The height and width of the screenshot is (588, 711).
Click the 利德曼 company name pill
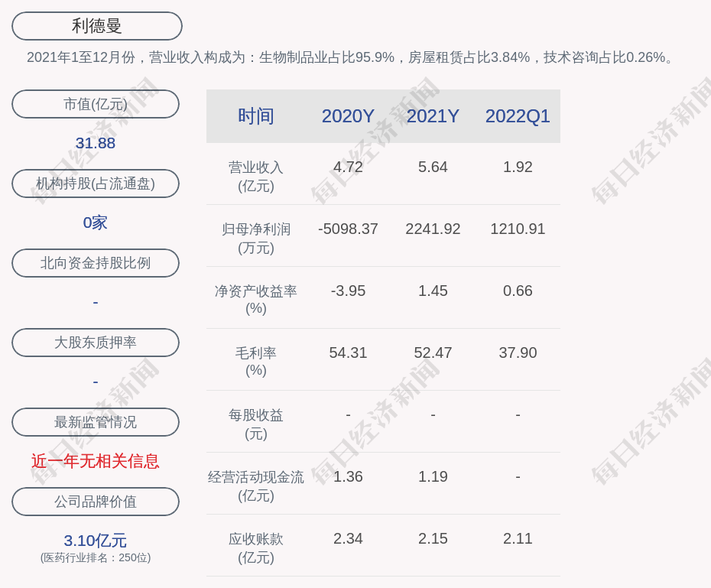[97, 26]
